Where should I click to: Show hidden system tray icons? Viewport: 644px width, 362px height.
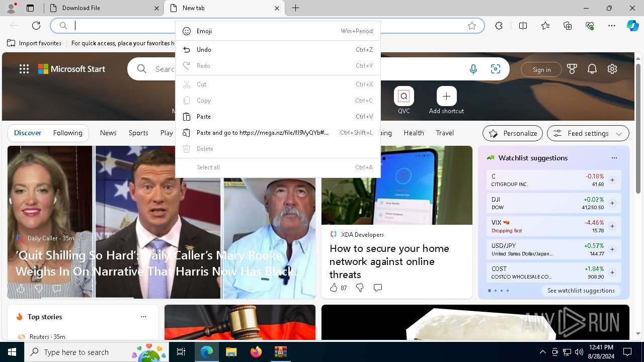tap(542, 352)
